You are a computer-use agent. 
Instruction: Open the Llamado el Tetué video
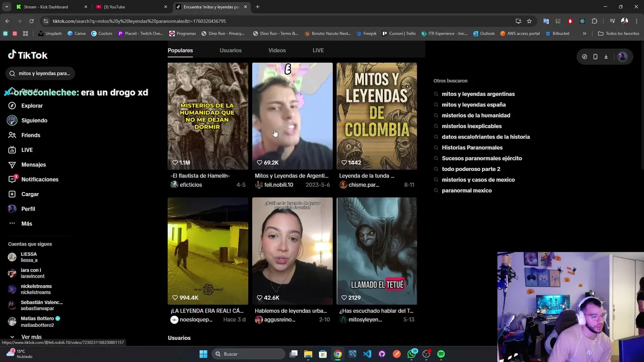(x=376, y=251)
